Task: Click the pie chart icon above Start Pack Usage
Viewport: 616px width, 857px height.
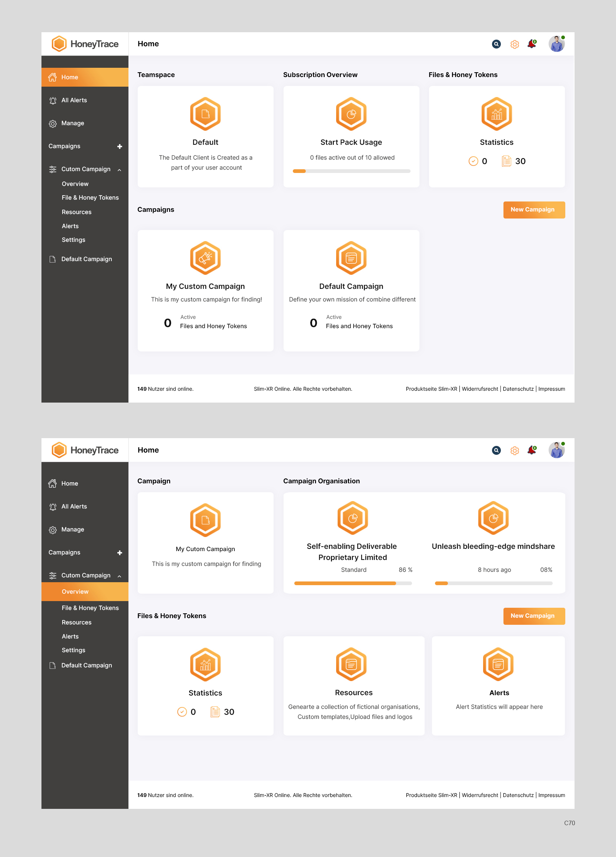Action: tap(351, 114)
